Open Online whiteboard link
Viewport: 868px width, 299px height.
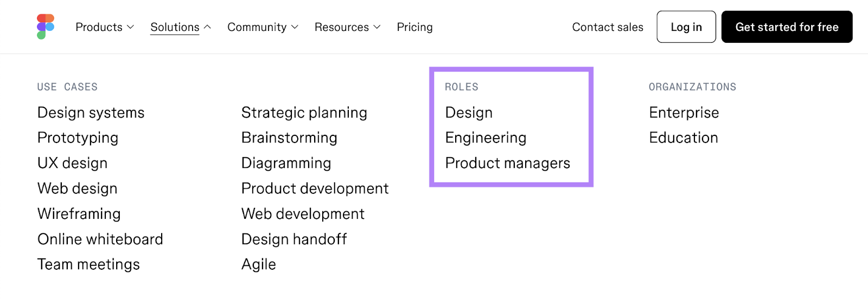click(100, 239)
